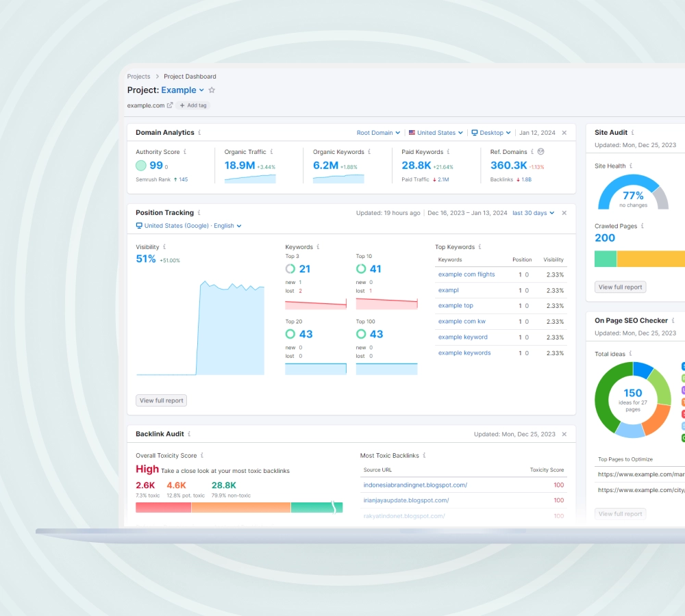Open example.com external link icon
This screenshot has width=685, height=616.
coord(170,105)
